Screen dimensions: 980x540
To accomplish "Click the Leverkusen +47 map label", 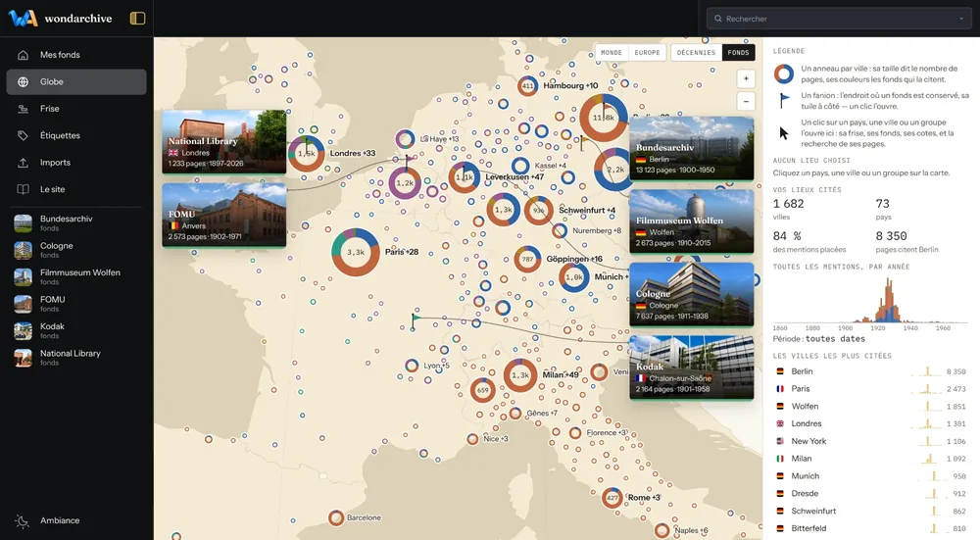I will pyautogui.click(x=514, y=176).
